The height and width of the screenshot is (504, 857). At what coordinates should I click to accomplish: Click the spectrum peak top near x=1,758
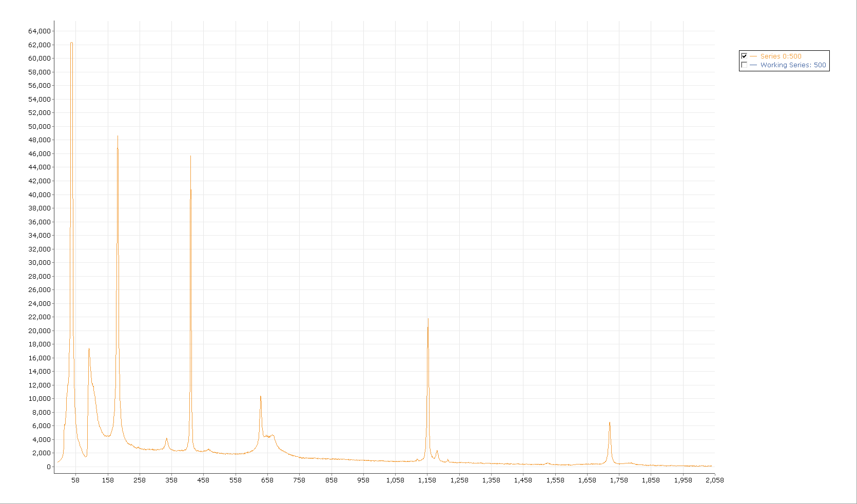[610, 423]
